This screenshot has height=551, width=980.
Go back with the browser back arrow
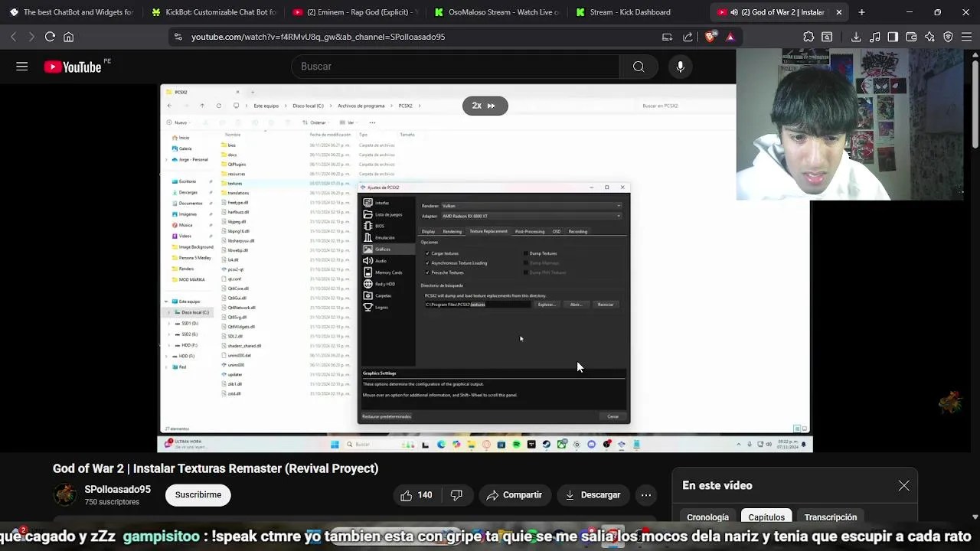click(x=13, y=37)
